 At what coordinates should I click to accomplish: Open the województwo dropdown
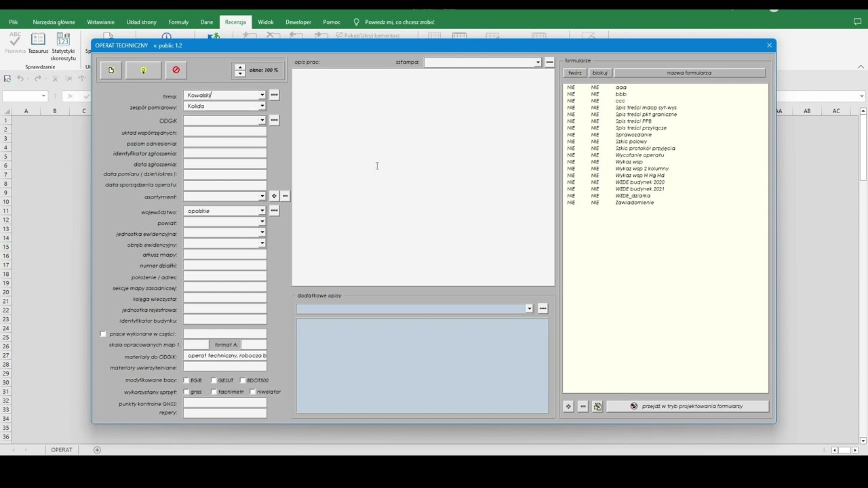tap(262, 211)
